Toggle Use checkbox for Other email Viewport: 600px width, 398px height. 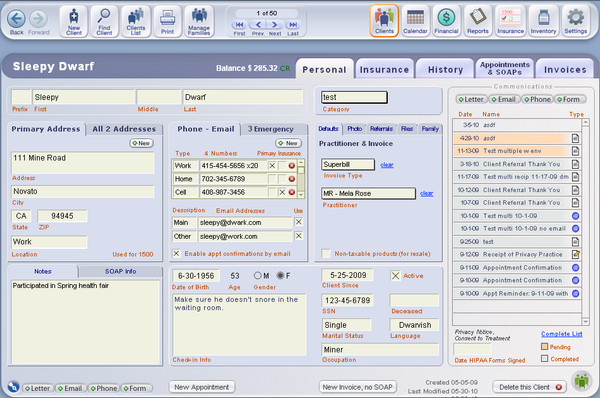[x=298, y=236]
